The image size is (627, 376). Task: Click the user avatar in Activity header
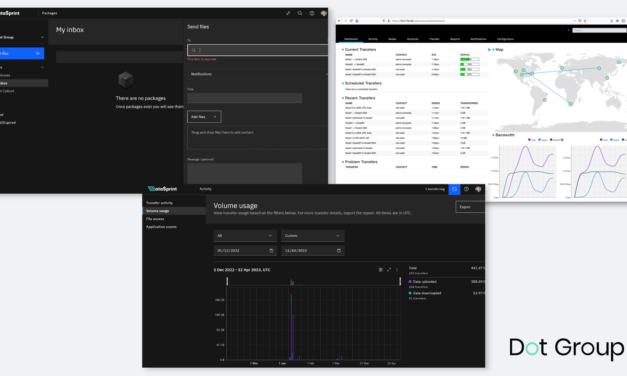click(478, 189)
